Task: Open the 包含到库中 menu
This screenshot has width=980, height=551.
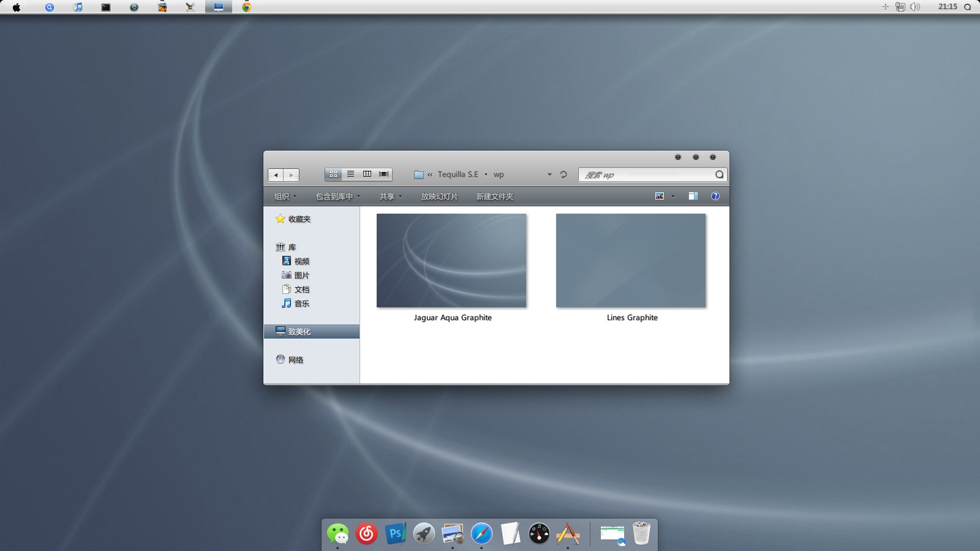Action: (338, 197)
